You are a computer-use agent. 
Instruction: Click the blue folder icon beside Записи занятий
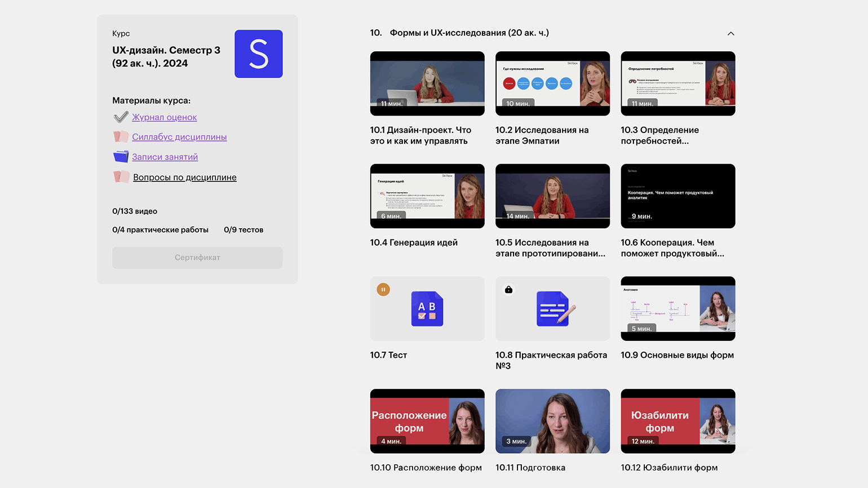[121, 157]
